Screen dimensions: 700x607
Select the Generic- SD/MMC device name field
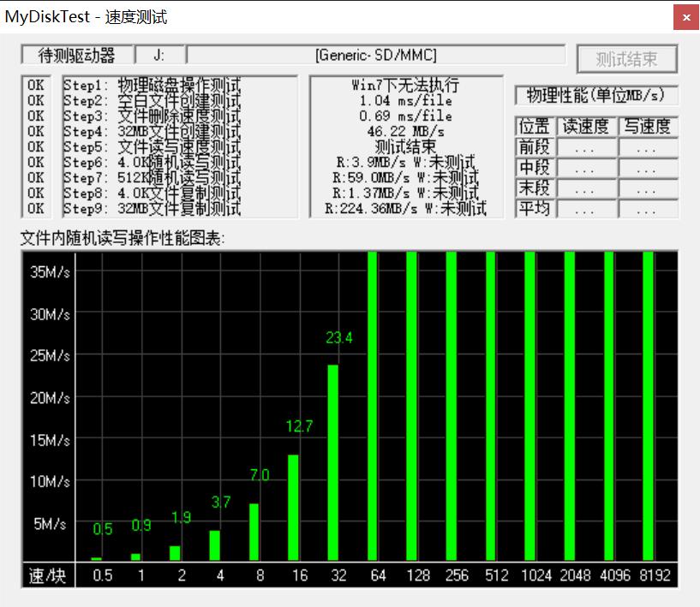[x=375, y=56]
